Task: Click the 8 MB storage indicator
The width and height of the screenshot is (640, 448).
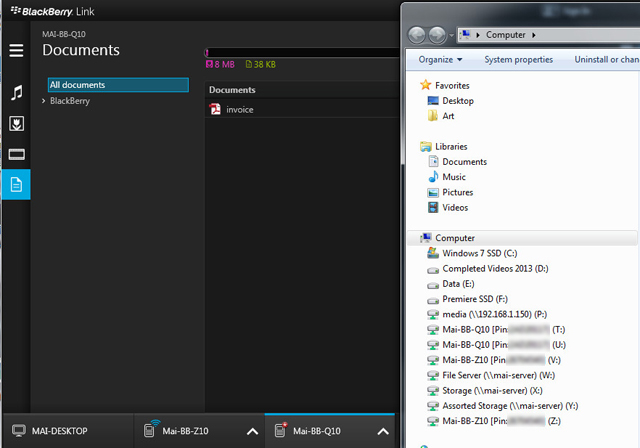Action: click(220, 64)
